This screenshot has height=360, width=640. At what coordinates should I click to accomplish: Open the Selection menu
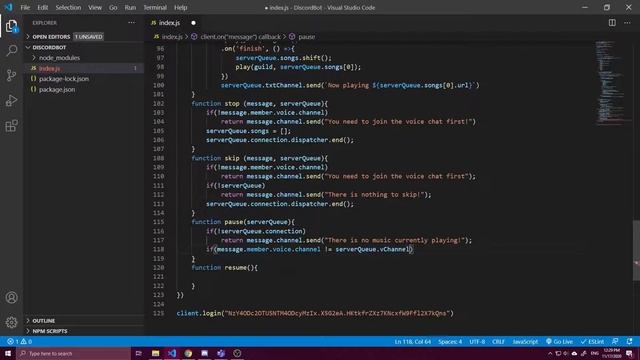[68, 7]
